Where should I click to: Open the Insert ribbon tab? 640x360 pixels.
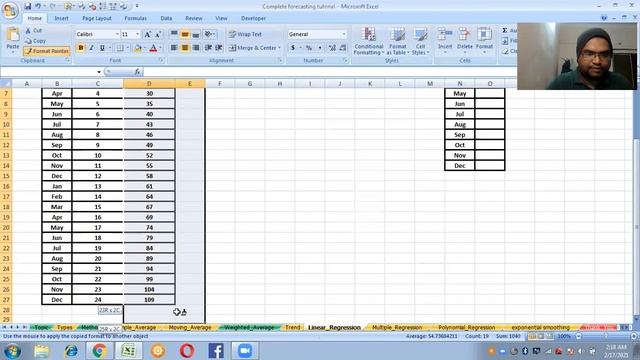pyautogui.click(x=62, y=18)
